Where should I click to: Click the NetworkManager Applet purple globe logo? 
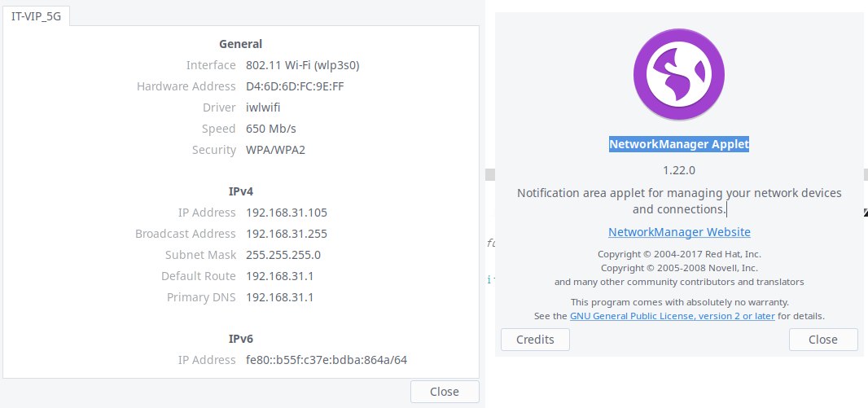678,75
